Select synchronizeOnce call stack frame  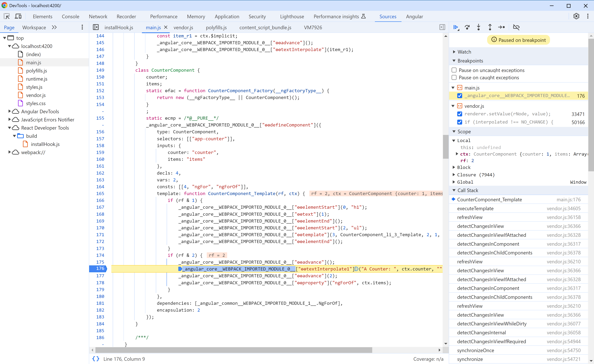pos(518,350)
